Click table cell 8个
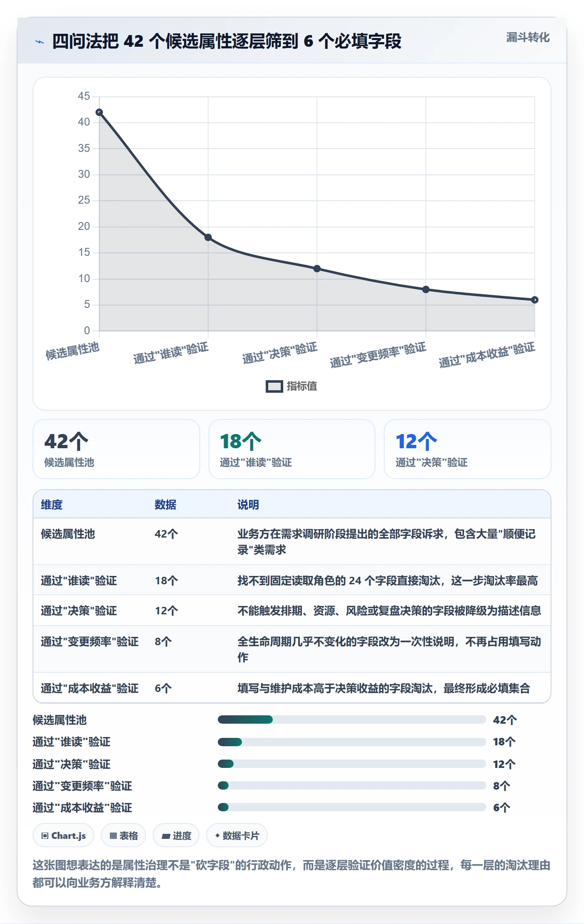This screenshot has height=924, width=584. 163,641
